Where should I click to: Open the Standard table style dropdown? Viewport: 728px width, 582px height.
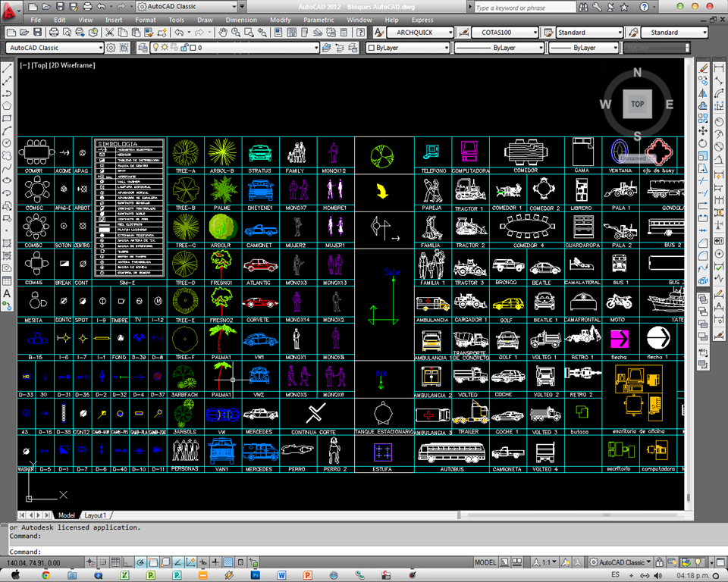pyautogui.click(x=590, y=33)
